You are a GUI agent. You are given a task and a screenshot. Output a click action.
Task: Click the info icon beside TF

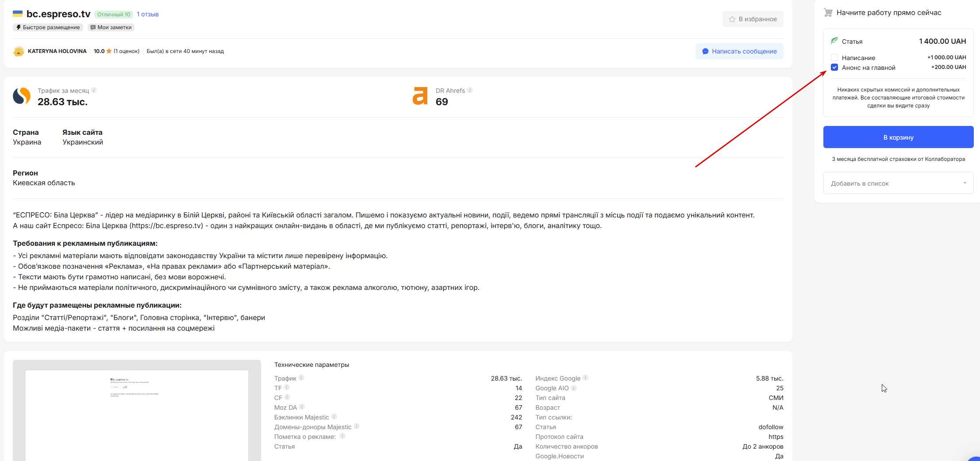(x=287, y=387)
